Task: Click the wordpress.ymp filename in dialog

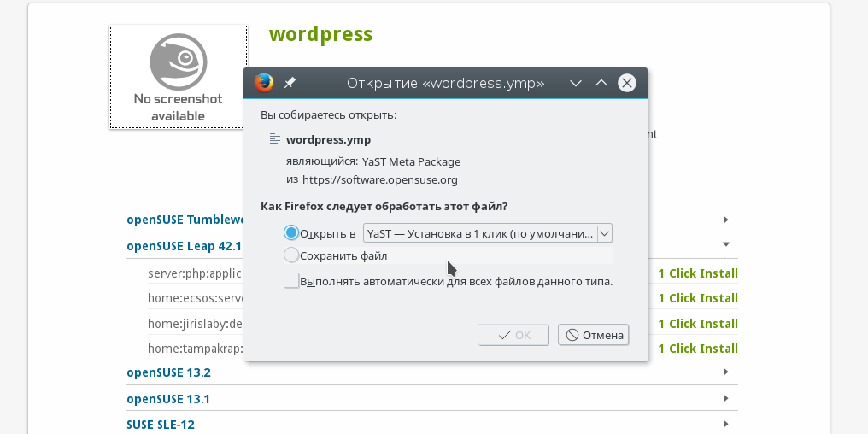Action: click(328, 139)
